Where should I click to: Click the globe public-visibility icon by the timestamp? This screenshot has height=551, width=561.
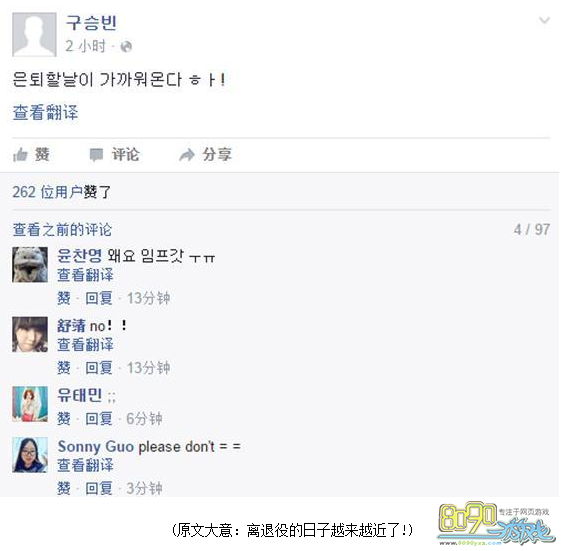[x=126, y=47]
